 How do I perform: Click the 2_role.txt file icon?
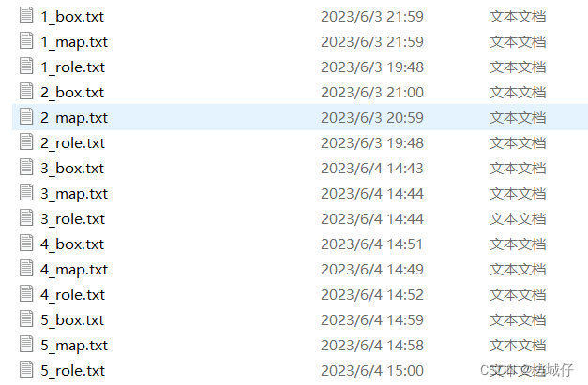(26, 142)
